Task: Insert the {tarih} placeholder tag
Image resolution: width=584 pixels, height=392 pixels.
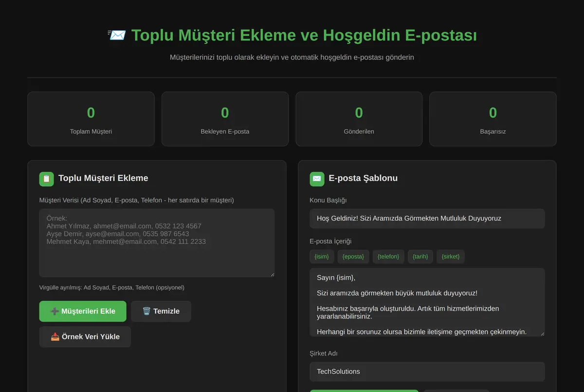Action: (420, 256)
